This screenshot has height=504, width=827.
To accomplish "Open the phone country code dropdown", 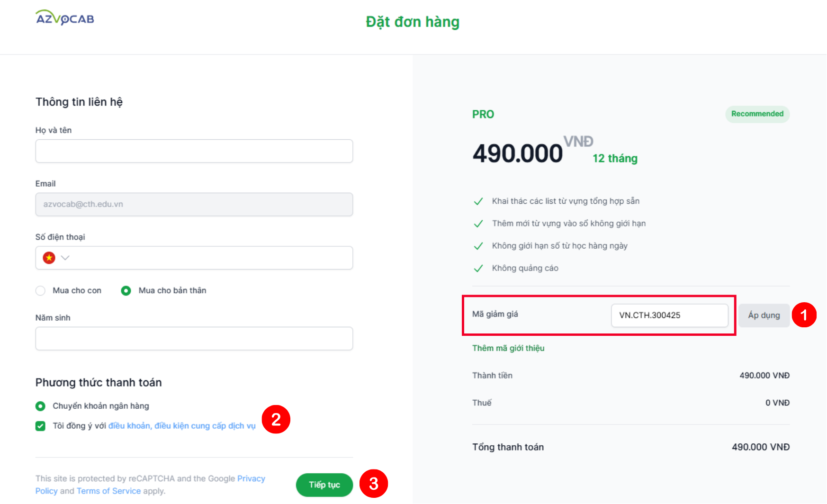I will [65, 258].
